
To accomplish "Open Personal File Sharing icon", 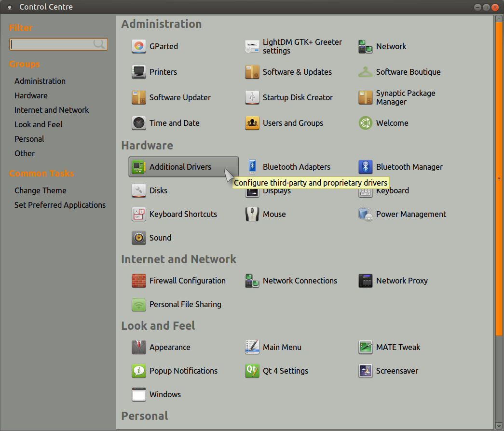I will tap(138, 304).
